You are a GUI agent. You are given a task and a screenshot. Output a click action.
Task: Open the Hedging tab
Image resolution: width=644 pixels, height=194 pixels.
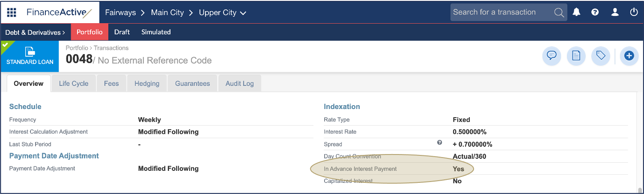point(147,84)
